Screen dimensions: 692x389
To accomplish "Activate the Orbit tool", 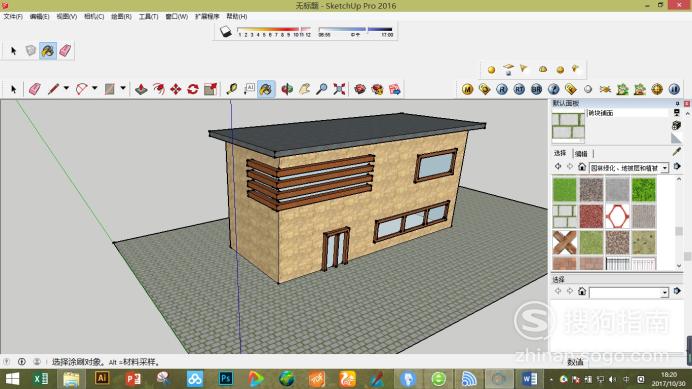I will pyautogui.click(x=287, y=89).
